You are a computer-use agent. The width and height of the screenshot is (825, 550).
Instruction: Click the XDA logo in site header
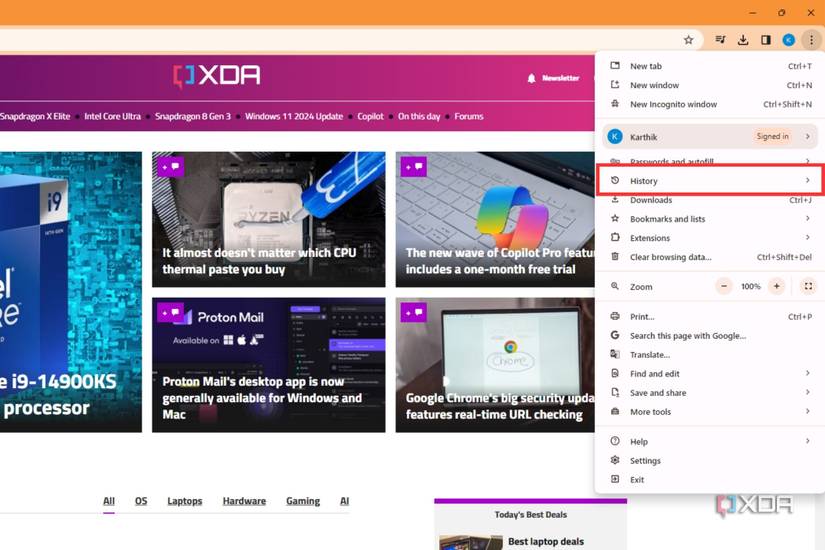pyautogui.click(x=217, y=76)
